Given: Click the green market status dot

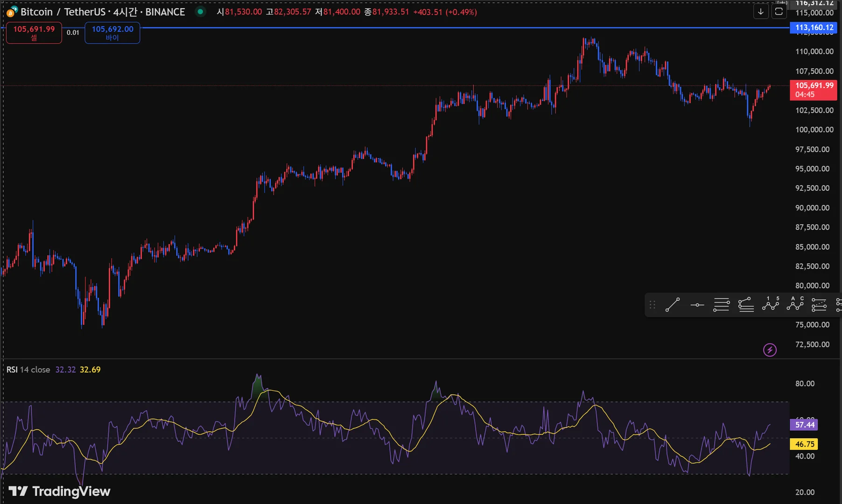Looking at the screenshot, I should 200,12.
